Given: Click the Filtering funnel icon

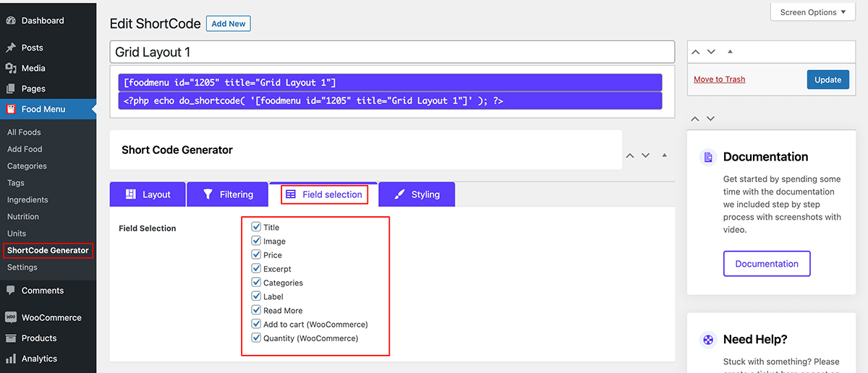Looking at the screenshot, I should pos(208,194).
